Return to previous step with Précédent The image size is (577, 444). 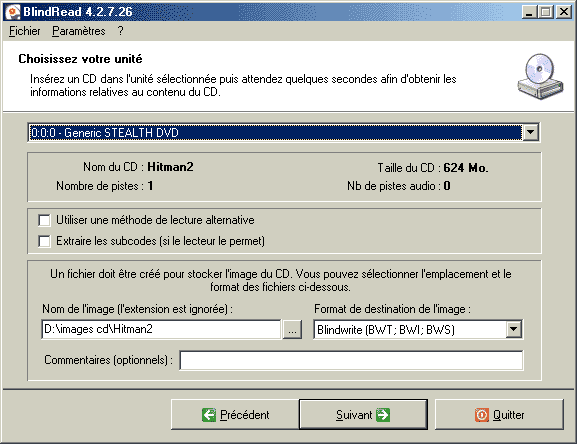click(x=235, y=415)
